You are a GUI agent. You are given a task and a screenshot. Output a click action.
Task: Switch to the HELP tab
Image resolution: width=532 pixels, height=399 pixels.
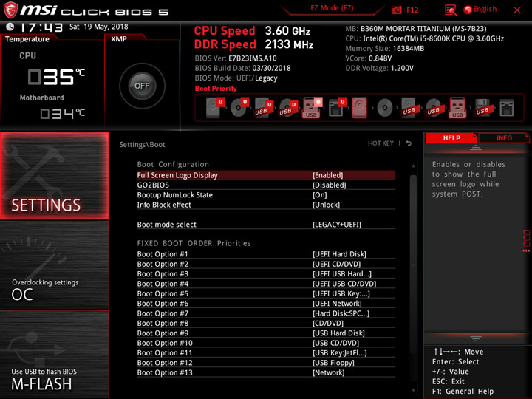tap(451, 137)
